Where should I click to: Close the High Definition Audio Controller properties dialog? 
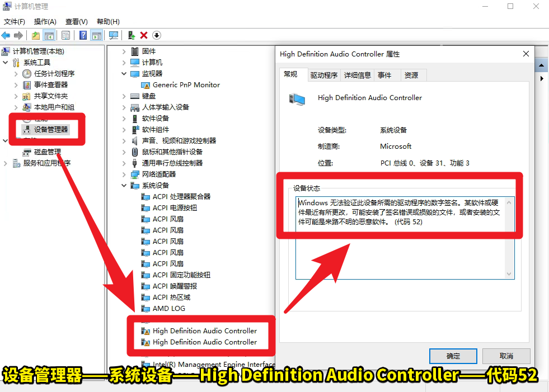point(526,54)
